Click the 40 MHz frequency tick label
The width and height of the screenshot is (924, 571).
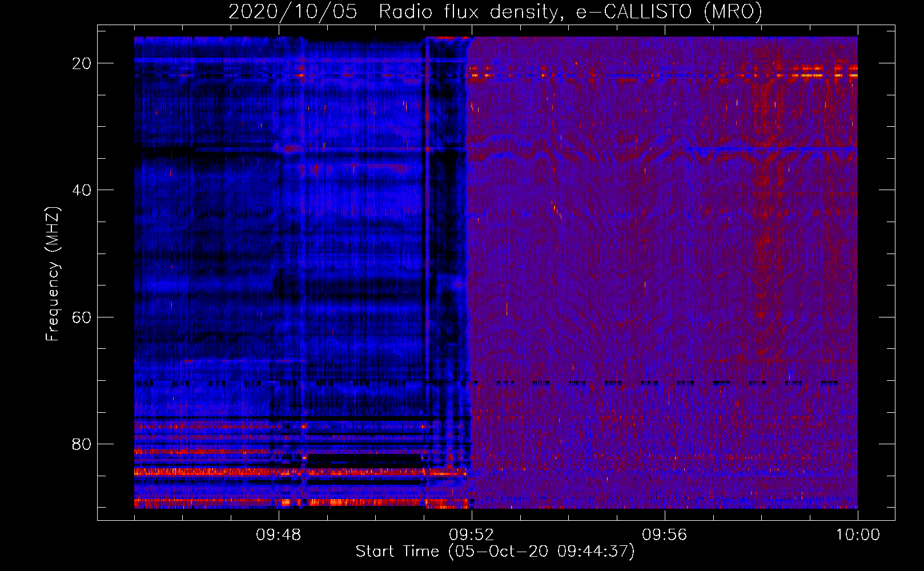(82, 190)
